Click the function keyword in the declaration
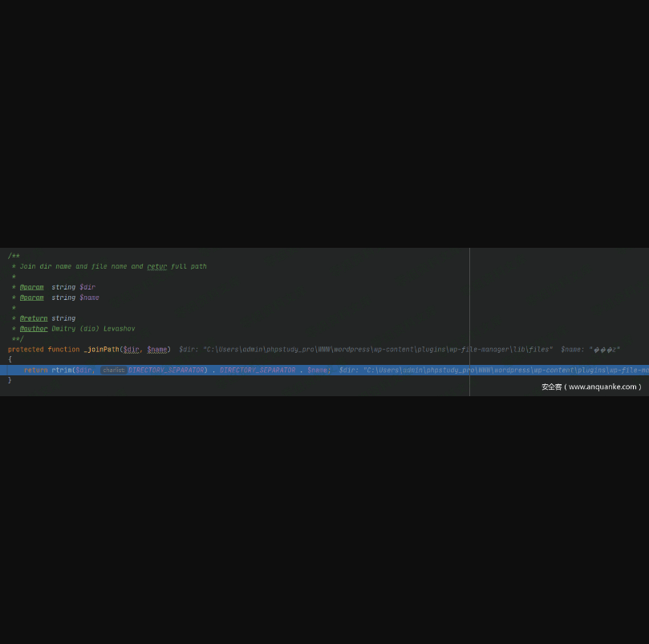Viewport: 649px width, 644px height. (x=63, y=350)
